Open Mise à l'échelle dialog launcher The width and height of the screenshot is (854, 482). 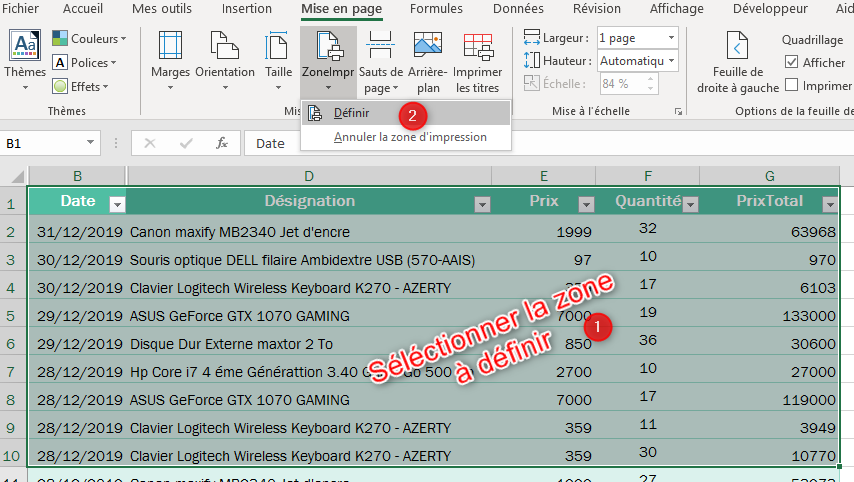[x=678, y=112]
